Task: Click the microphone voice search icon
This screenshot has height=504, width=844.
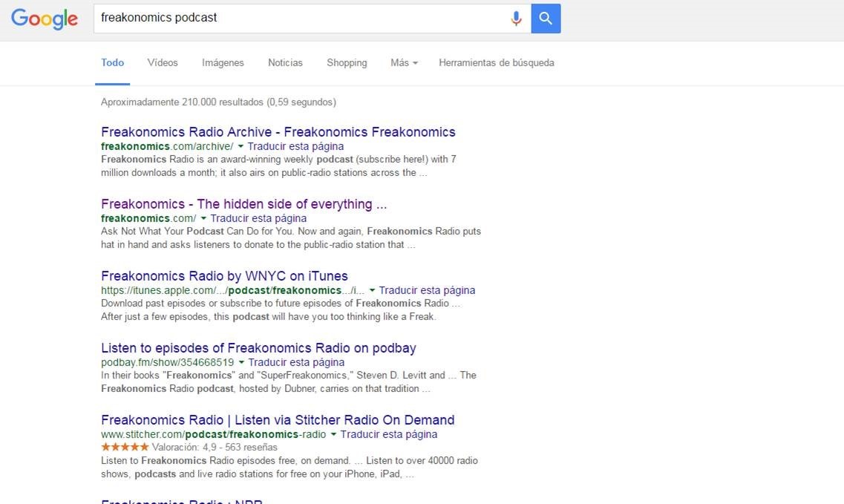Action: pyautogui.click(x=516, y=19)
